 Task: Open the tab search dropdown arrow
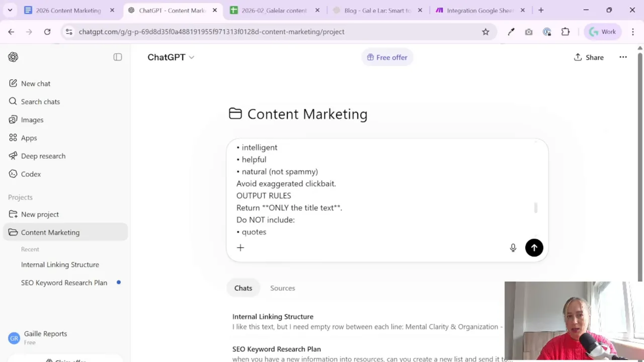pyautogui.click(x=10, y=10)
